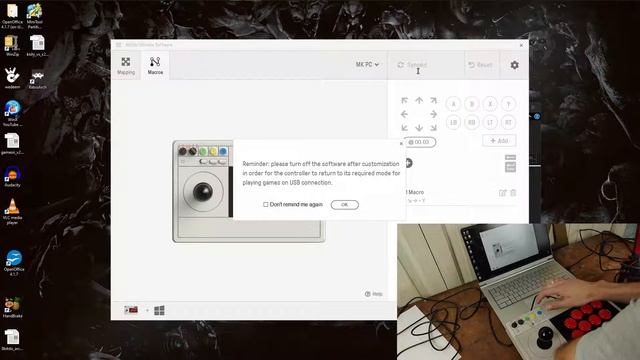Image resolution: width=640 pixels, height=360 pixels.
Task: Choose the LB button circle
Action: [x=453, y=122]
